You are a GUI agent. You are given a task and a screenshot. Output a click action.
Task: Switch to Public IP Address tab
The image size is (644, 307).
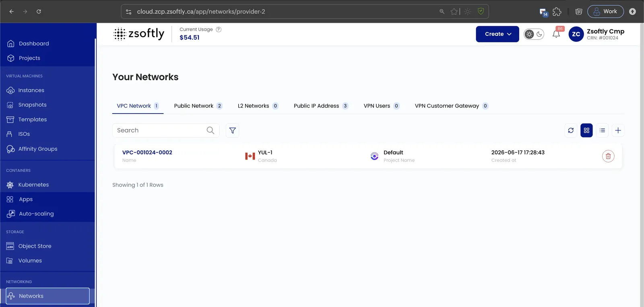point(321,106)
